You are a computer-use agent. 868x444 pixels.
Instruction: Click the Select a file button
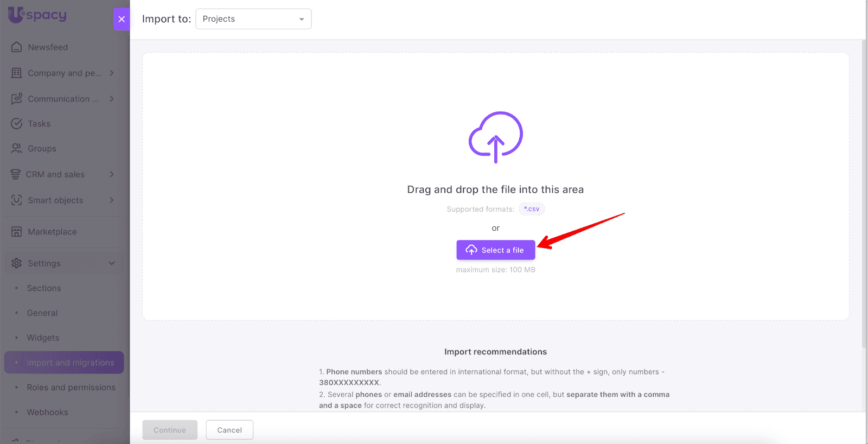[x=495, y=250]
